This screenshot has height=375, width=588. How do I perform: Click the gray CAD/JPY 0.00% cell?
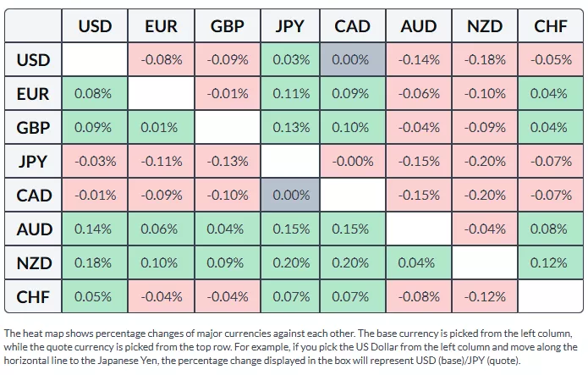pyautogui.click(x=289, y=196)
